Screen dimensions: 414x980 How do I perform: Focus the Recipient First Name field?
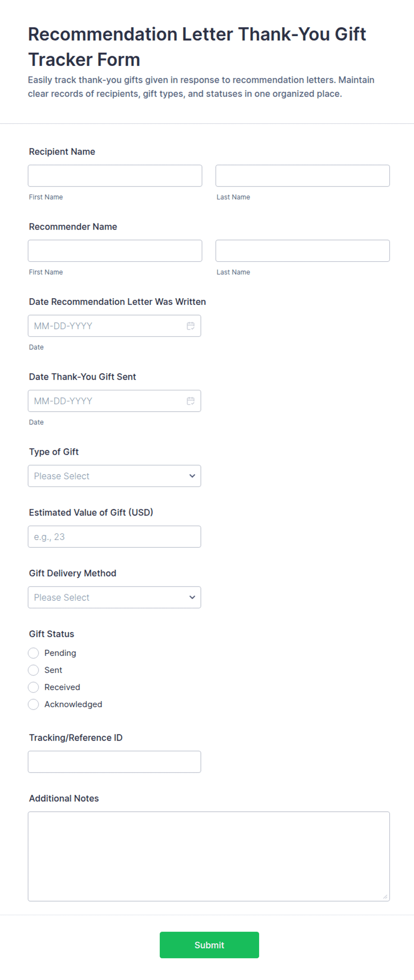[x=115, y=176]
